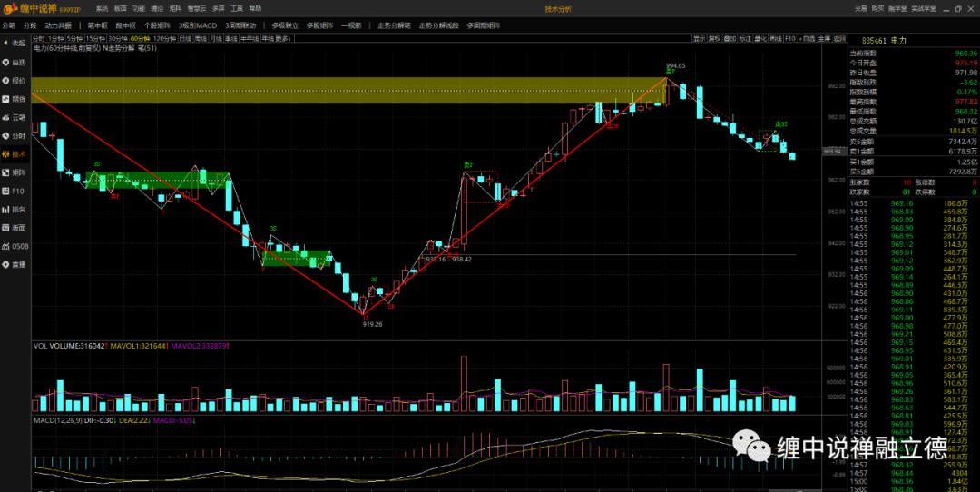This screenshot has height=492, width=980.
Task: Open the 缠论 menu
Action: (x=157, y=9)
